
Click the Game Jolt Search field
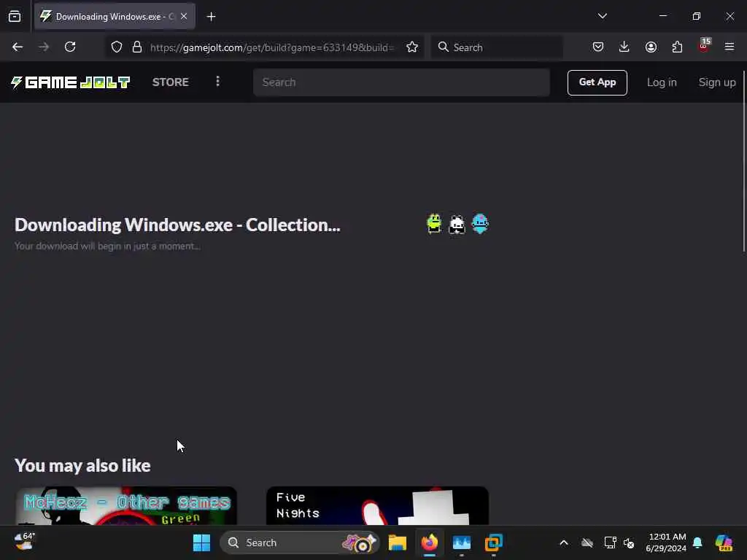(x=402, y=82)
